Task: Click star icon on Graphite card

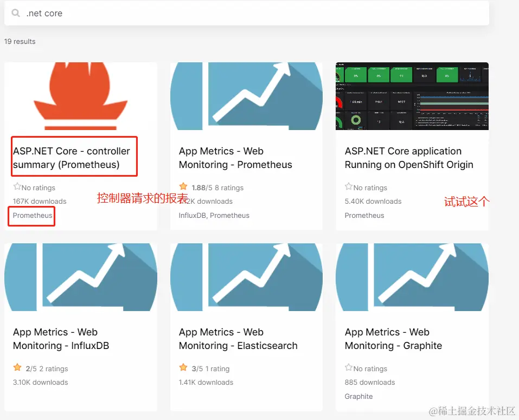Action: point(349,368)
